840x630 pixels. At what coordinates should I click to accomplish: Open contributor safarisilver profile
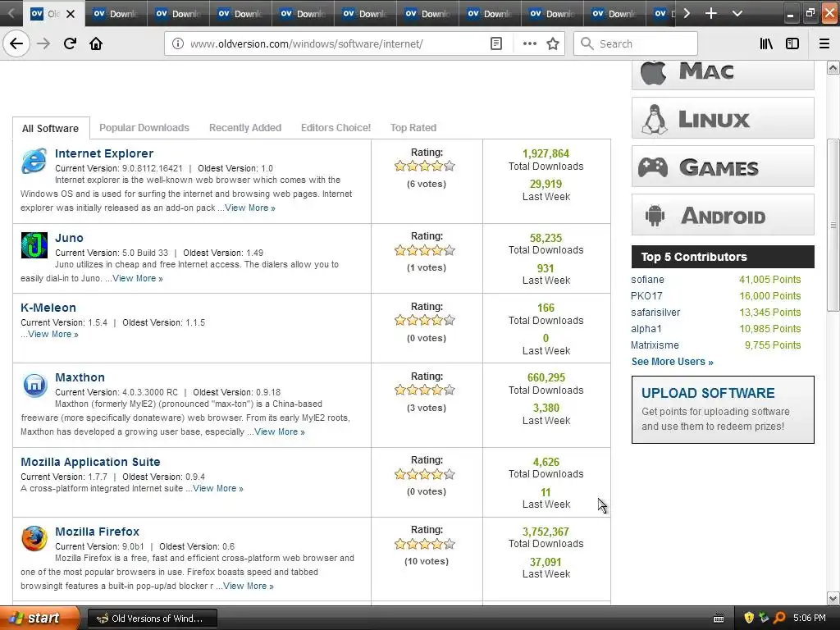pos(655,313)
